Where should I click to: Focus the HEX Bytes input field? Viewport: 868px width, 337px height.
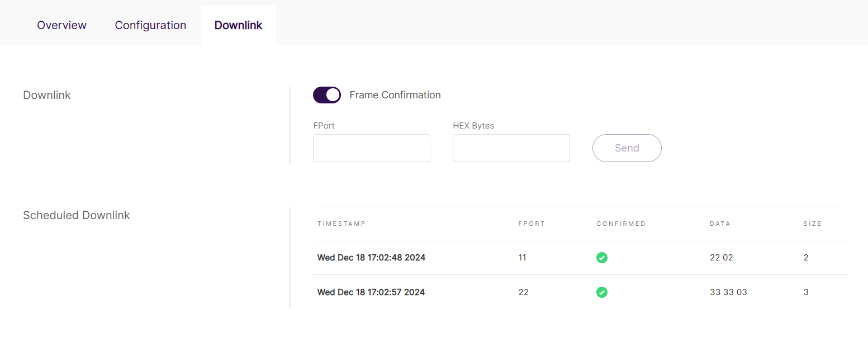pos(511,148)
